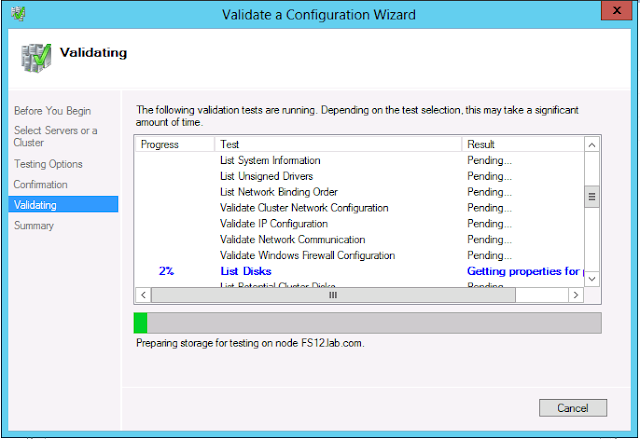
Task: Select the Before You Begin step
Action: click(52, 111)
